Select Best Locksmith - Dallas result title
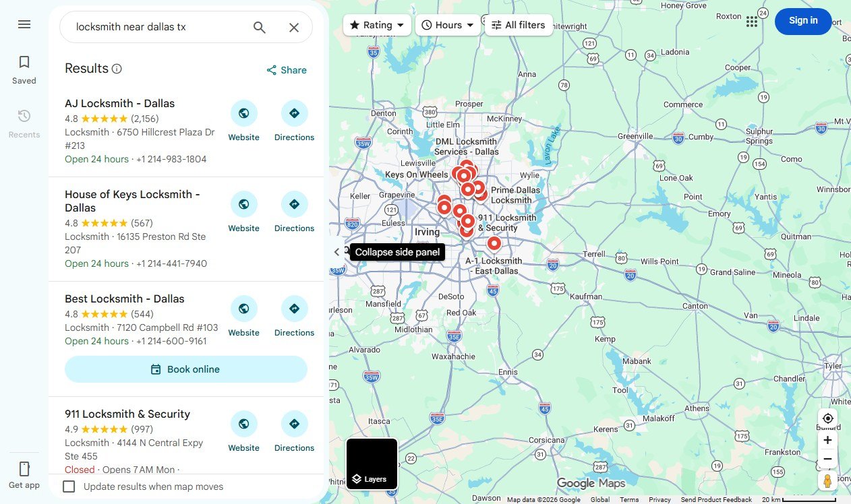 [x=124, y=299]
